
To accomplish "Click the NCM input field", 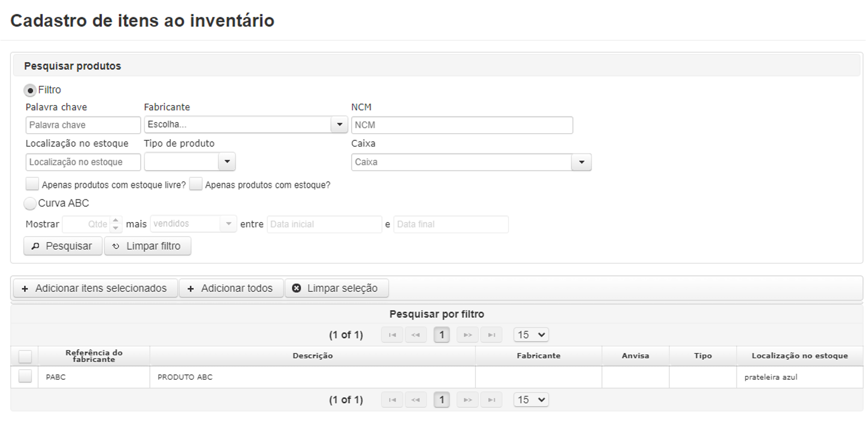I will point(462,125).
